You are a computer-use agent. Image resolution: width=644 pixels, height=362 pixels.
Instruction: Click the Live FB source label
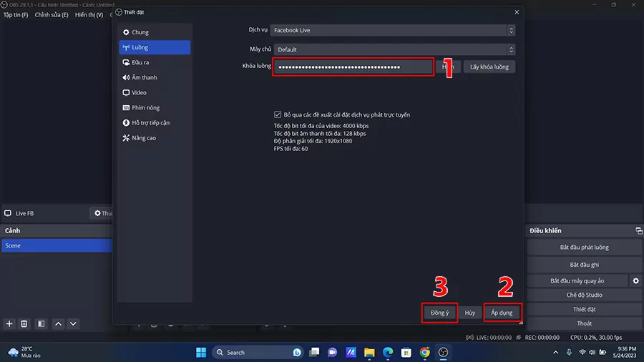24,213
